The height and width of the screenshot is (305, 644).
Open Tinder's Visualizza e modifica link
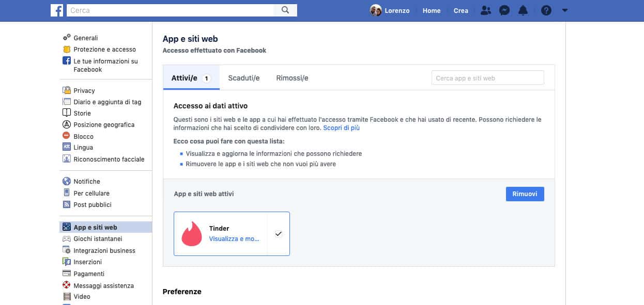point(234,239)
